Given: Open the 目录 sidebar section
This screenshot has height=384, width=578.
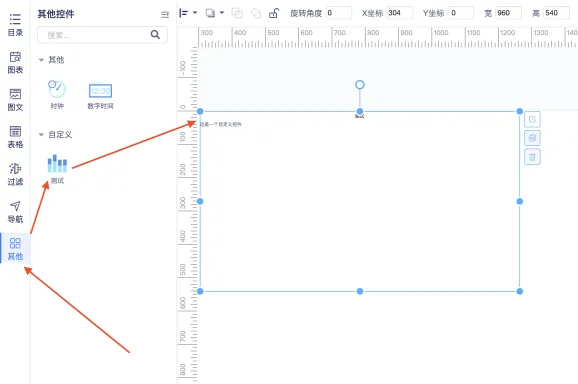Looking at the screenshot, I should click(15, 25).
